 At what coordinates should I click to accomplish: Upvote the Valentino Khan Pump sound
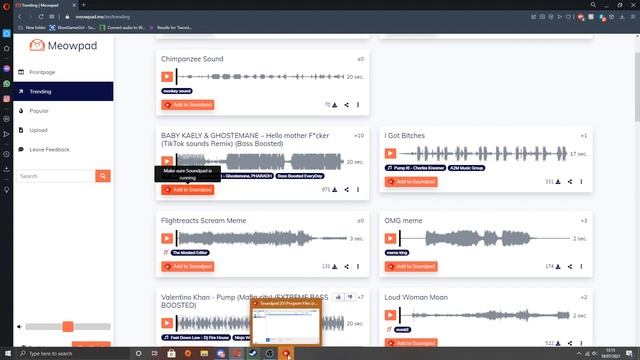338,297
